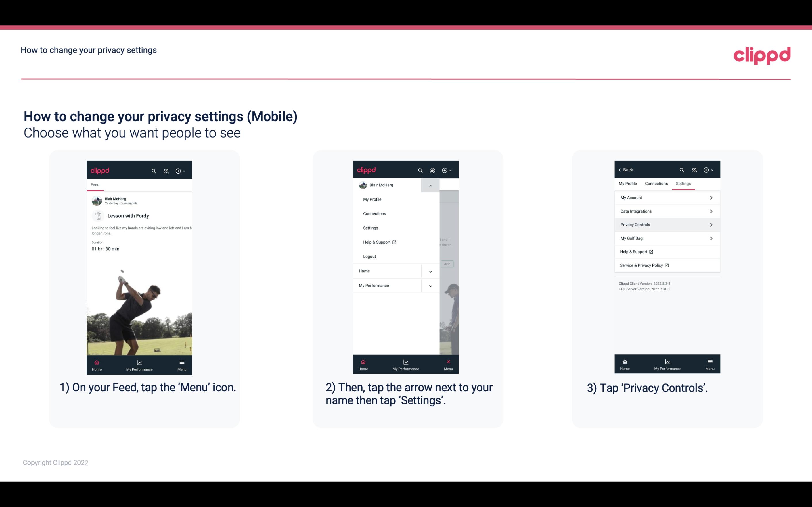Select the My Profile tab in profile view
Viewport: 812px width, 507px height.
click(x=628, y=183)
